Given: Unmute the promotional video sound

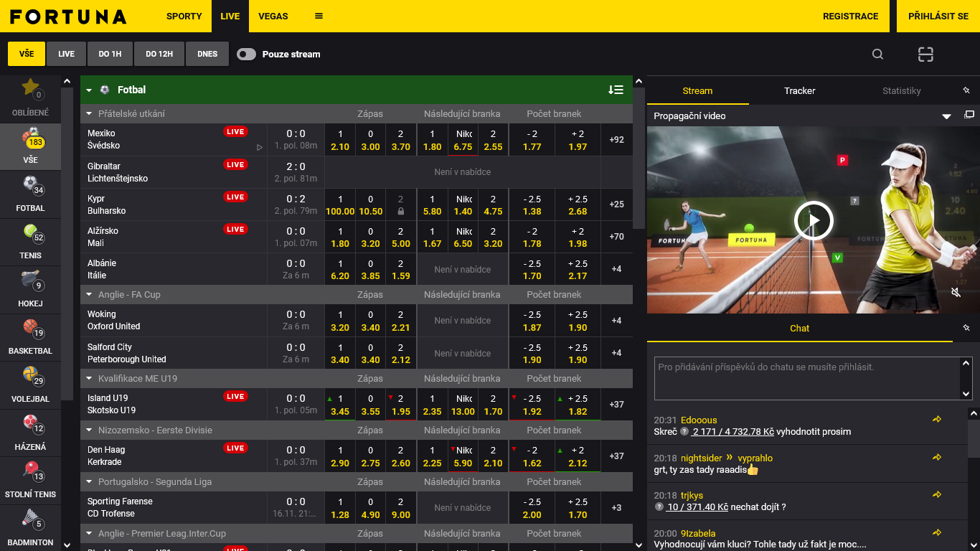Looking at the screenshot, I should pyautogui.click(x=956, y=292).
